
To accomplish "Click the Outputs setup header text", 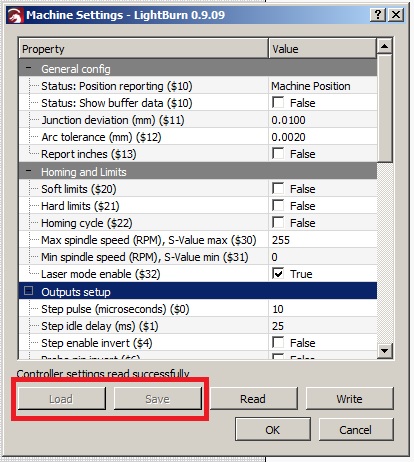I will coord(76,292).
